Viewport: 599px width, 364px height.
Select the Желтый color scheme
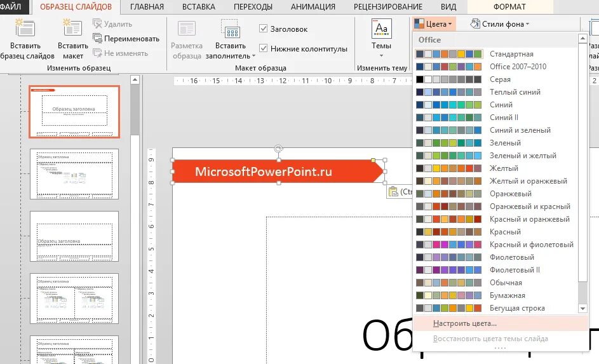[x=496, y=168]
